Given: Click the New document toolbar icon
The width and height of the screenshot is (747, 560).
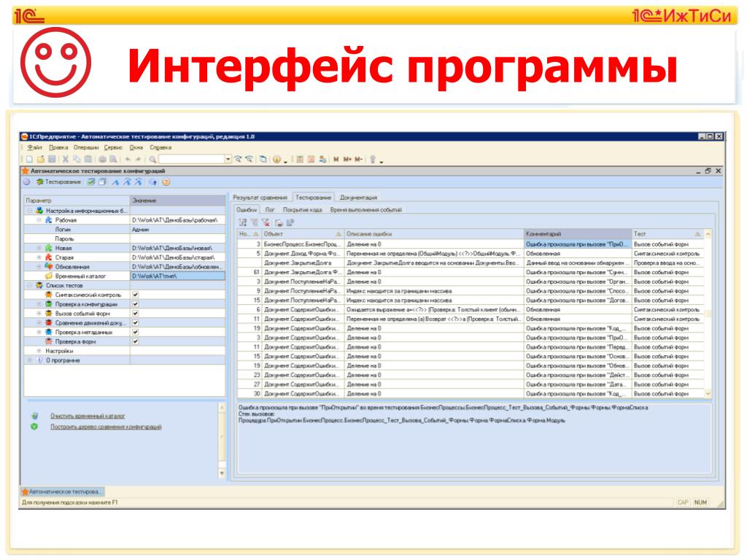Looking at the screenshot, I should click(29, 160).
